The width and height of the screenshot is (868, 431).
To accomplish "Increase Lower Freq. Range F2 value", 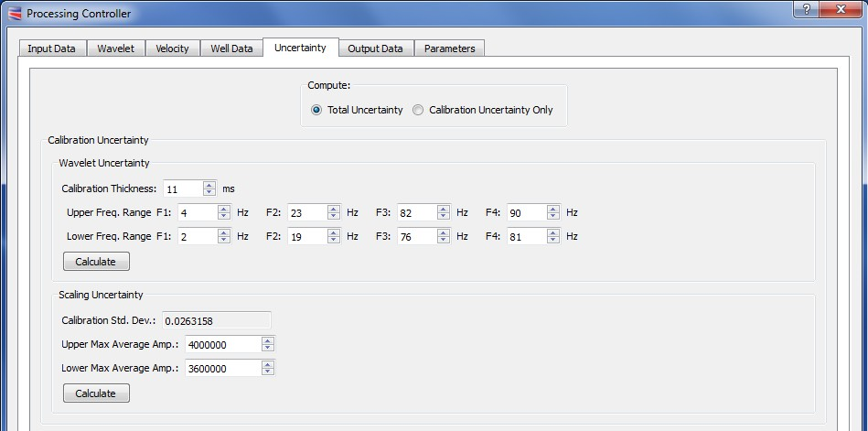I will (334, 232).
